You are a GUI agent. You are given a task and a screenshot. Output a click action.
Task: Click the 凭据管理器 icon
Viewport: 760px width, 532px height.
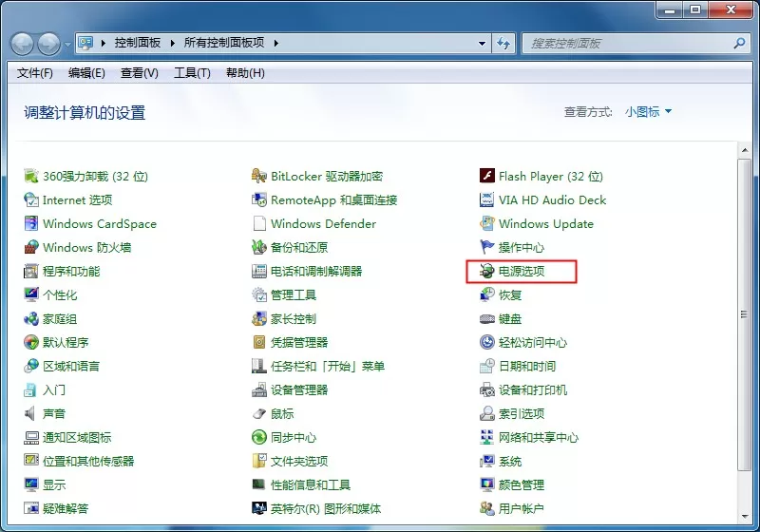point(259,342)
